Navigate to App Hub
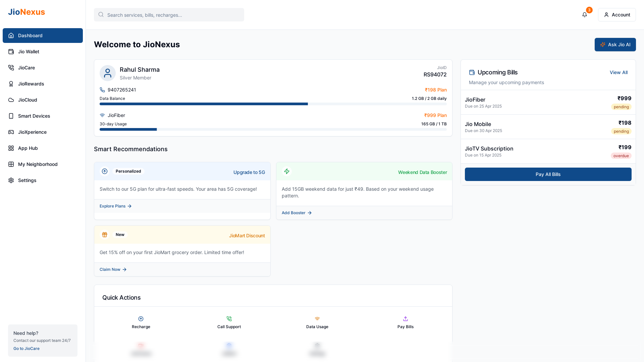Image resolution: width=644 pixels, height=362 pixels. (x=43, y=148)
